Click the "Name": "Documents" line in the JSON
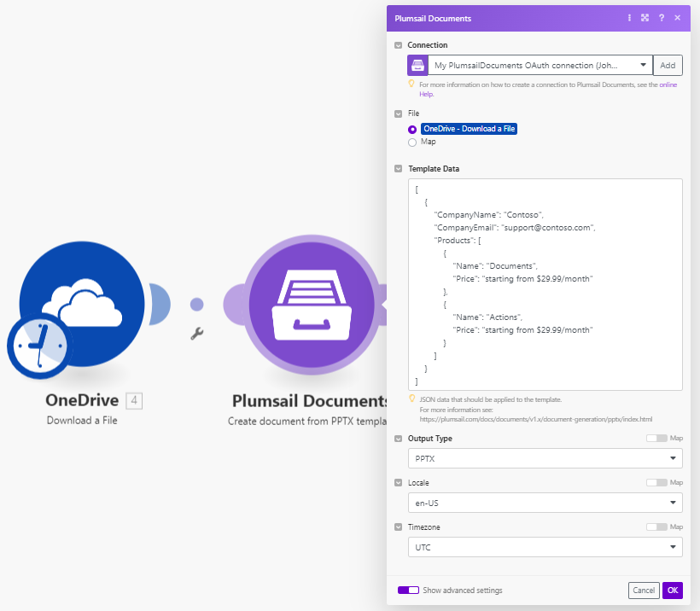This screenshot has height=611, width=700. tap(494, 266)
